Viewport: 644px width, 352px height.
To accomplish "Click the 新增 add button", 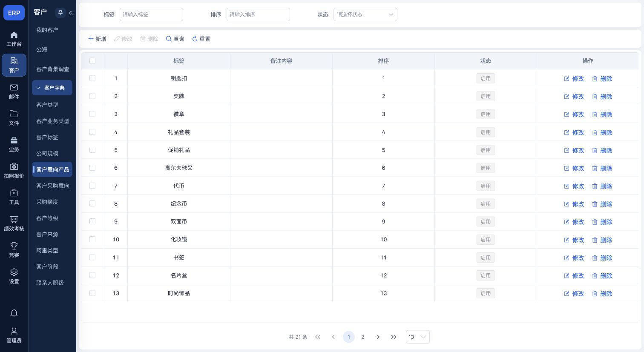I will click(97, 39).
